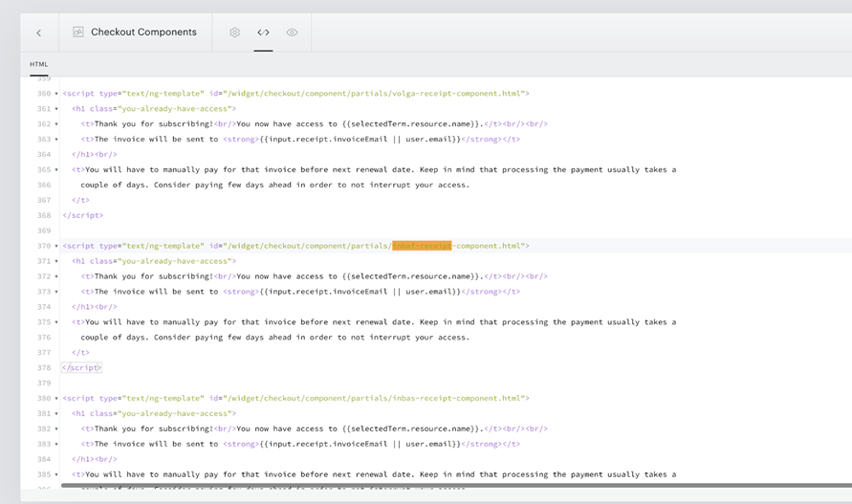Collapse fold arrow at line 382

coord(56,428)
